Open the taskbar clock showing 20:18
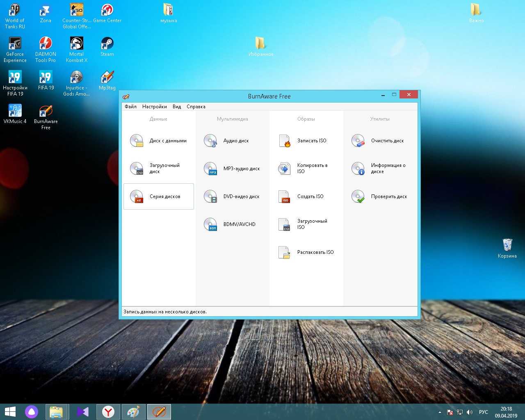Image resolution: width=525 pixels, height=420 pixels. click(x=506, y=412)
